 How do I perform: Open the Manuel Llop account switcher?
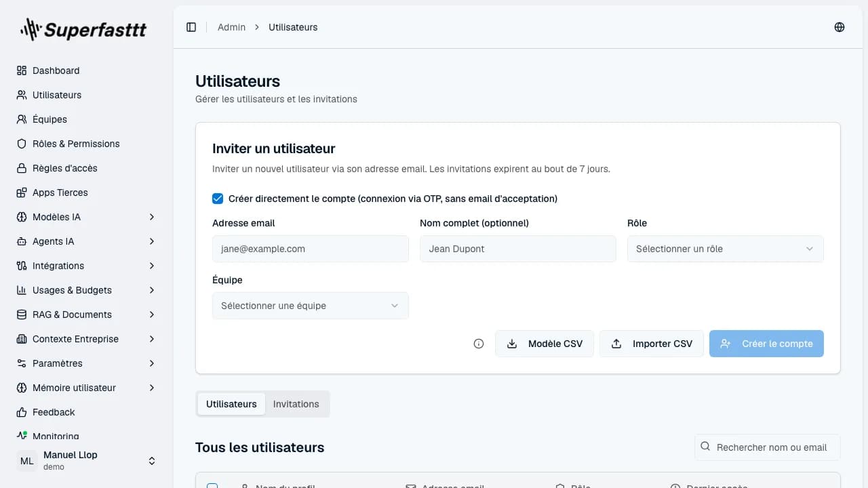(x=87, y=461)
